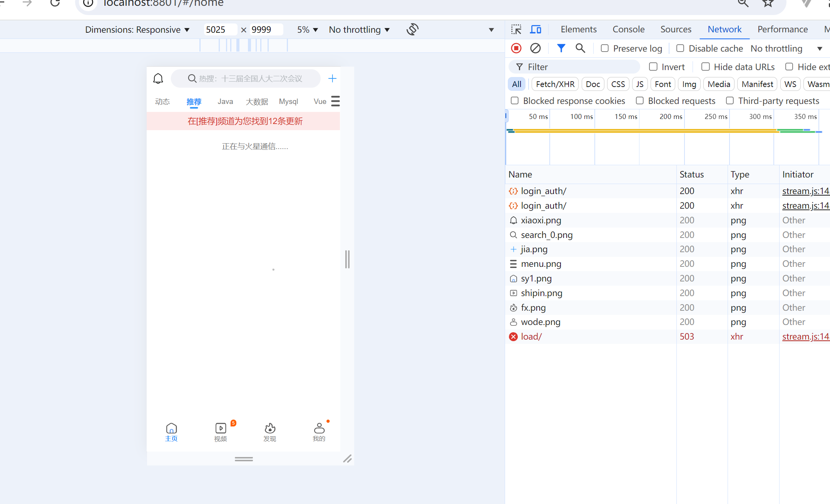Enable the Preserve log checkbox
Viewport: 830px width, 504px height.
click(604, 48)
